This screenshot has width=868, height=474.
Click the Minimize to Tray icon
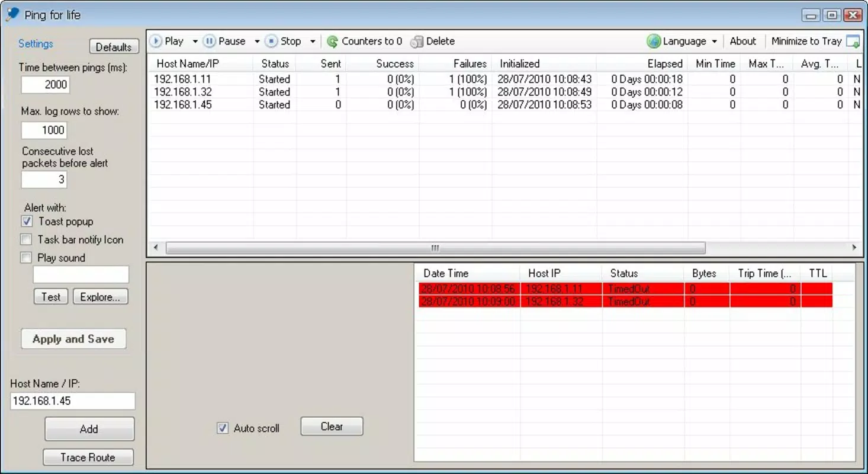(x=853, y=41)
